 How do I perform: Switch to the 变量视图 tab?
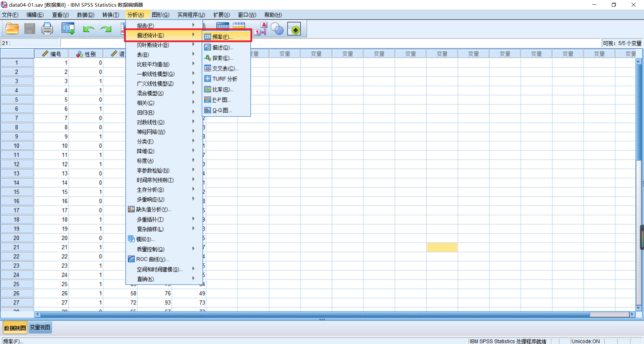point(40,328)
